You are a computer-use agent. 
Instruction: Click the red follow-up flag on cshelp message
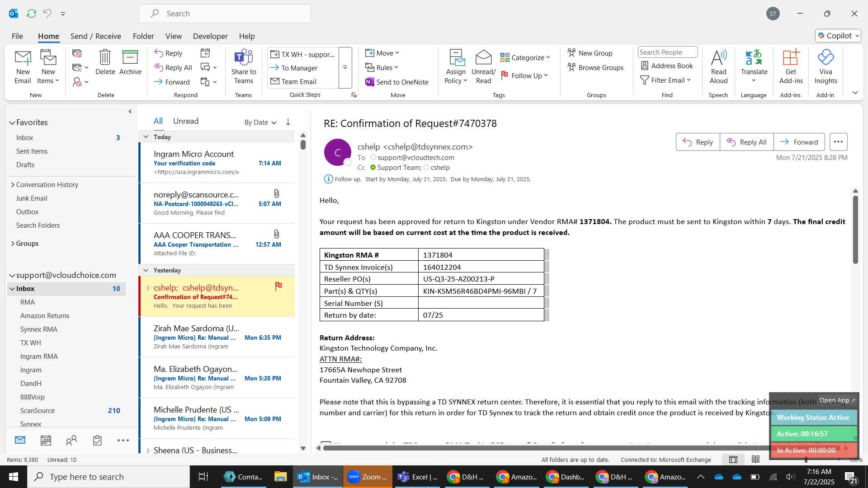[278, 286]
